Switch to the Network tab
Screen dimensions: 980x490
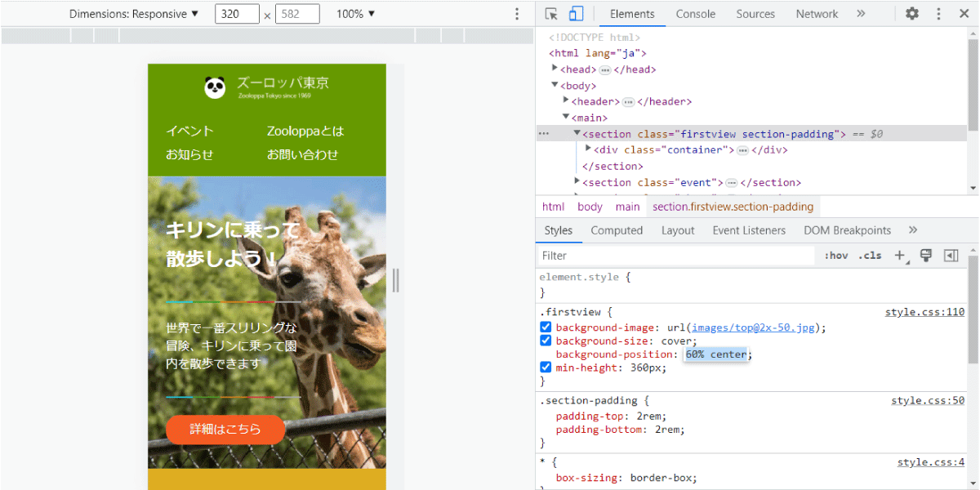[x=817, y=14]
